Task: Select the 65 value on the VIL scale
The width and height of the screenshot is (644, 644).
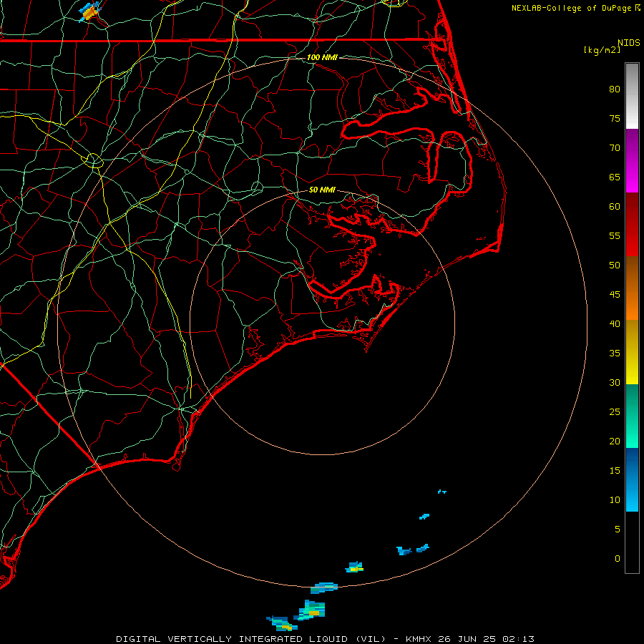Action: click(x=615, y=177)
